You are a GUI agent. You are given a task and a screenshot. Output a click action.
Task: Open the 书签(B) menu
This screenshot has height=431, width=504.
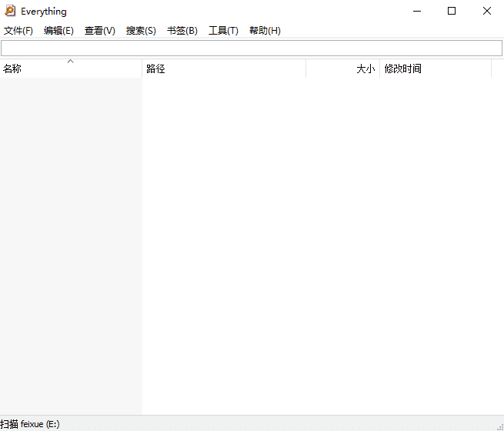[x=182, y=31]
